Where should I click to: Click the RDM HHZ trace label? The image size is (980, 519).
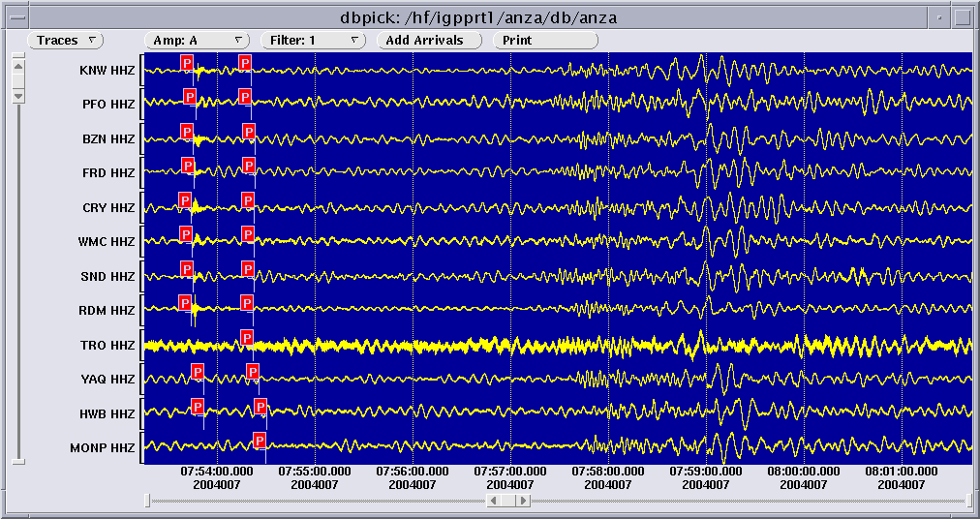(107, 311)
